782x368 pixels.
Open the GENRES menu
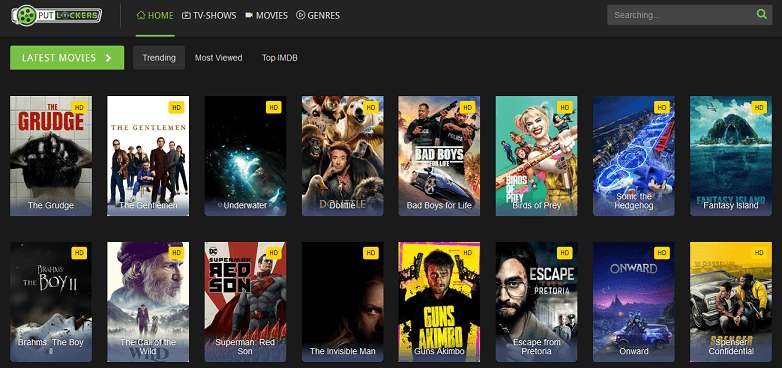(x=318, y=15)
